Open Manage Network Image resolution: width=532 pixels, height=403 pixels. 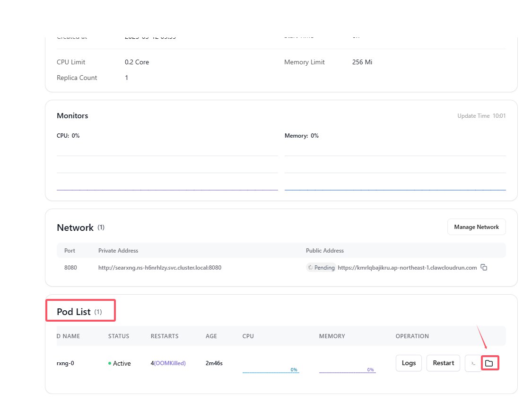[x=476, y=227]
